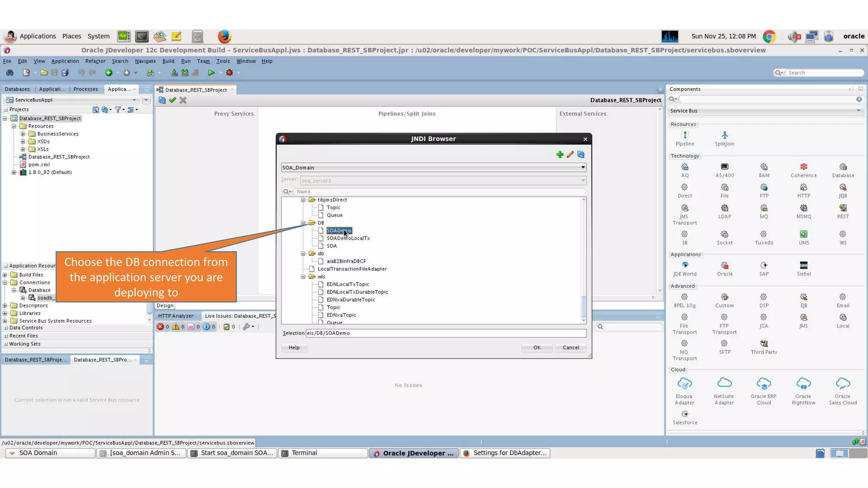Run the project with green play button
This screenshot has width=868, height=488.
[x=211, y=73]
